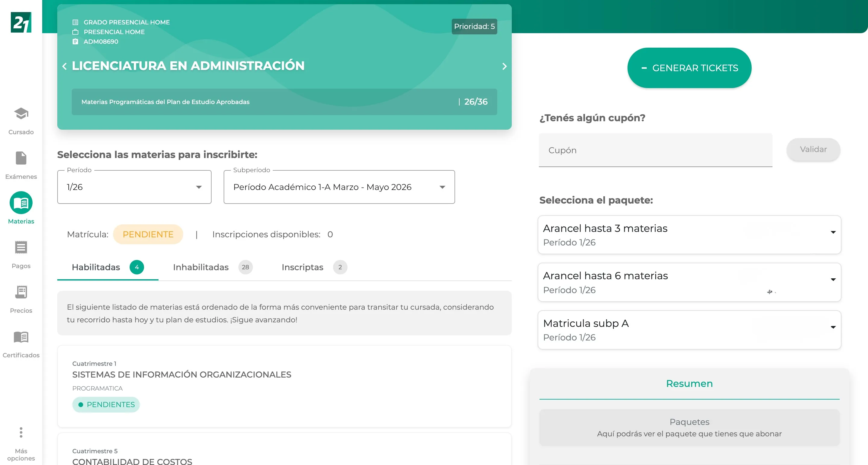This screenshot has width=868, height=465.
Task: Click the GENERAR TICKETS button
Action: 689,68
